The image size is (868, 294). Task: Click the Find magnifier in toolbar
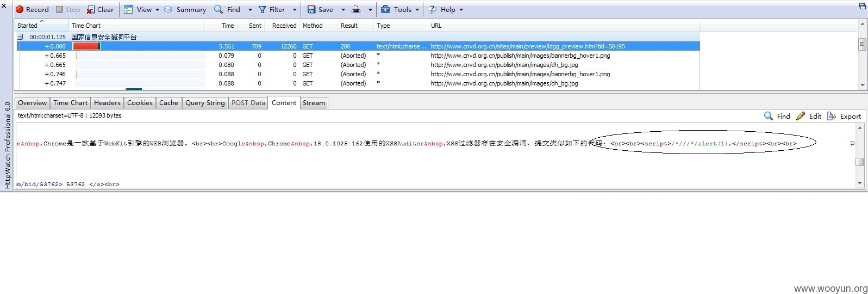point(218,9)
